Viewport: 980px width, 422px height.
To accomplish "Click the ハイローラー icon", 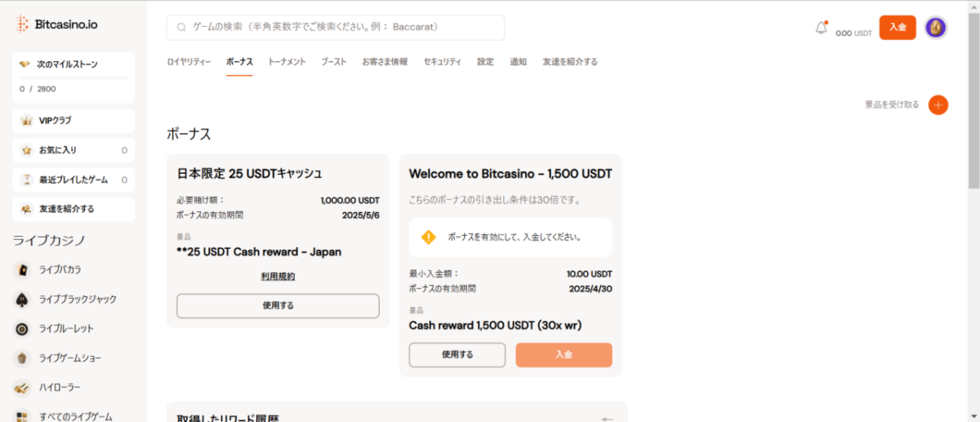I will tap(23, 388).
